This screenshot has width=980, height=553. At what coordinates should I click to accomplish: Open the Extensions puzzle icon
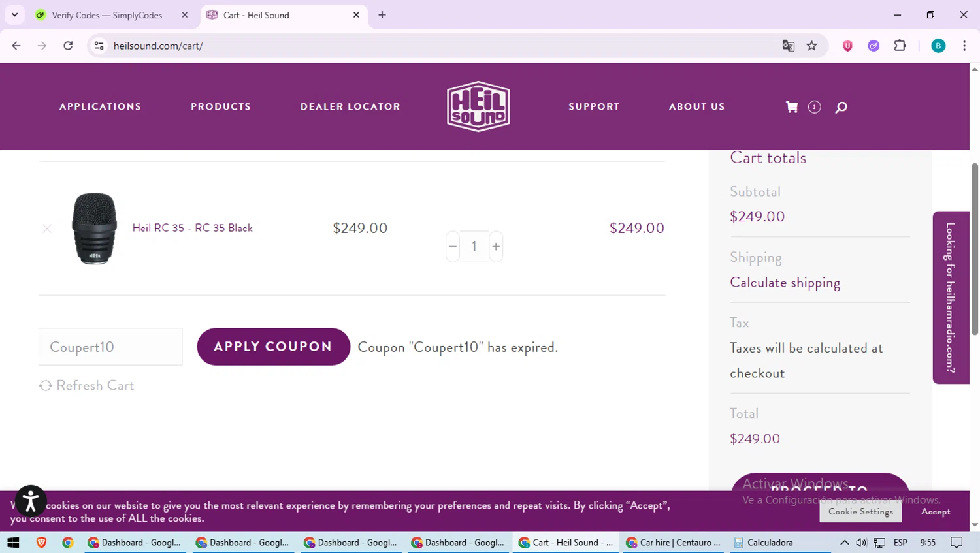(900, 46)
